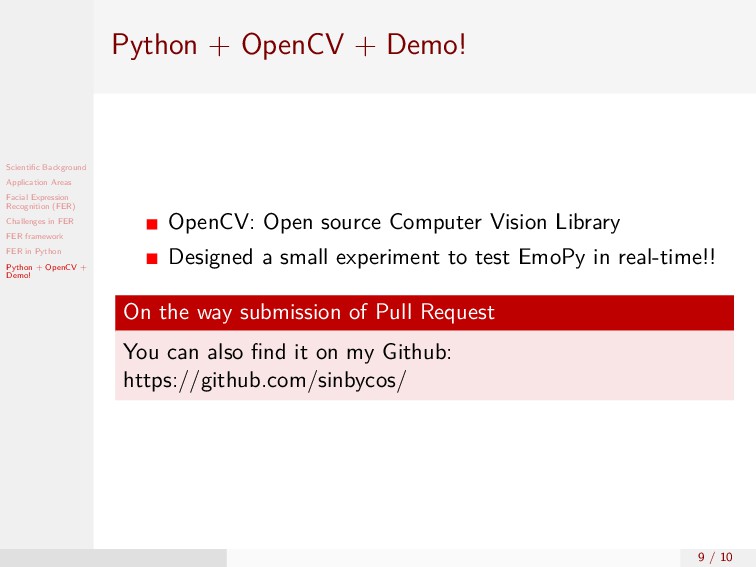Viewport: 756px width, 567px height.
Task: Open the Challenges in FER section
Action: pos(40,221)
